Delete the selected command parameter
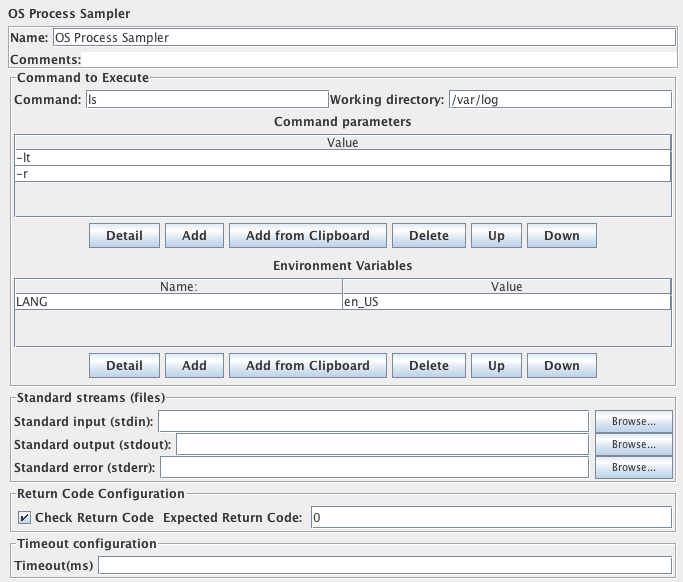This screenshot has height=582, width=683. point(428,236)
